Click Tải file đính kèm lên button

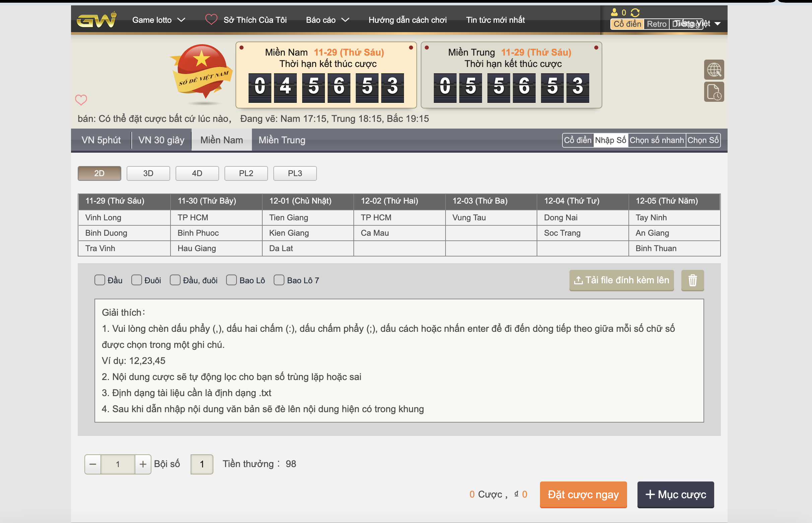[x=621, y=280]
